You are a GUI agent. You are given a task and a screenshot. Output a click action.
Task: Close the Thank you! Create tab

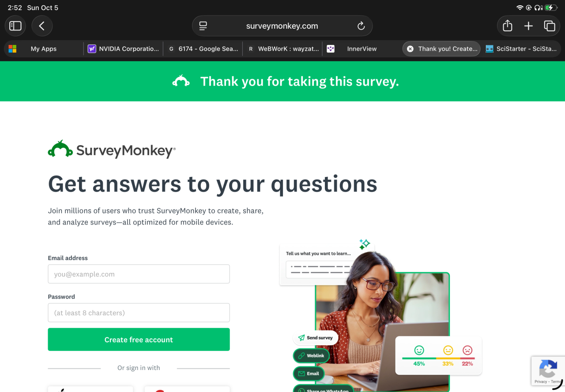[410, 49]
